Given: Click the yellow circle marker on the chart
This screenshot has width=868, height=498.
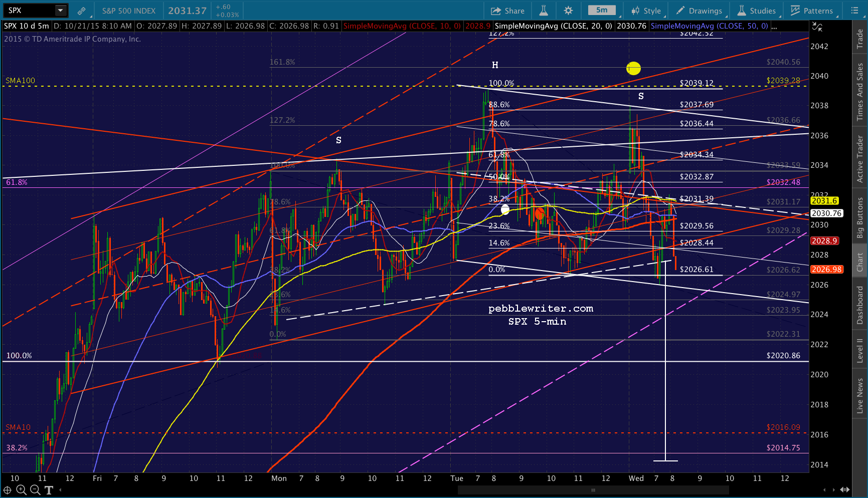Looking at the screenshot, I should 633,68.
